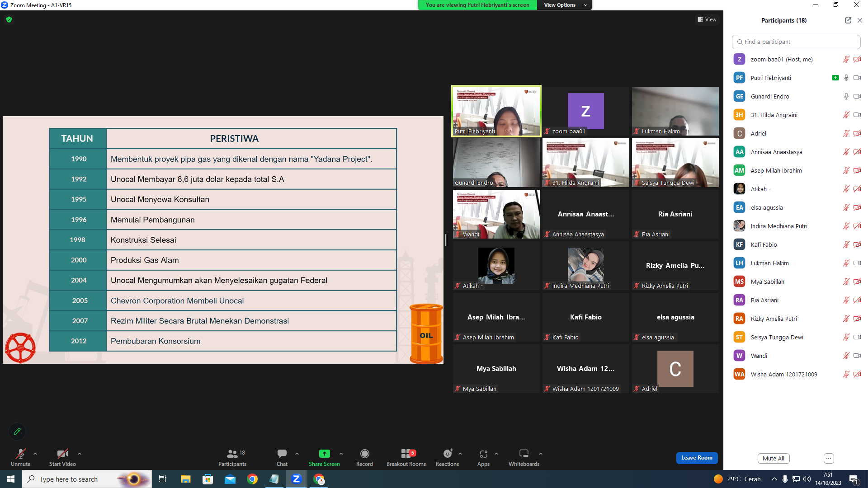Open Mail app from the taskbar
Screen dimensions: 868x488
tap(230, 479)
